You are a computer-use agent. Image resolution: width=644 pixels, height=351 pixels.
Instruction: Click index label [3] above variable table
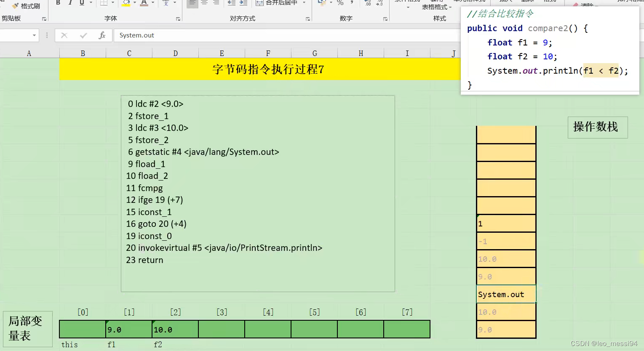(222, 312)
